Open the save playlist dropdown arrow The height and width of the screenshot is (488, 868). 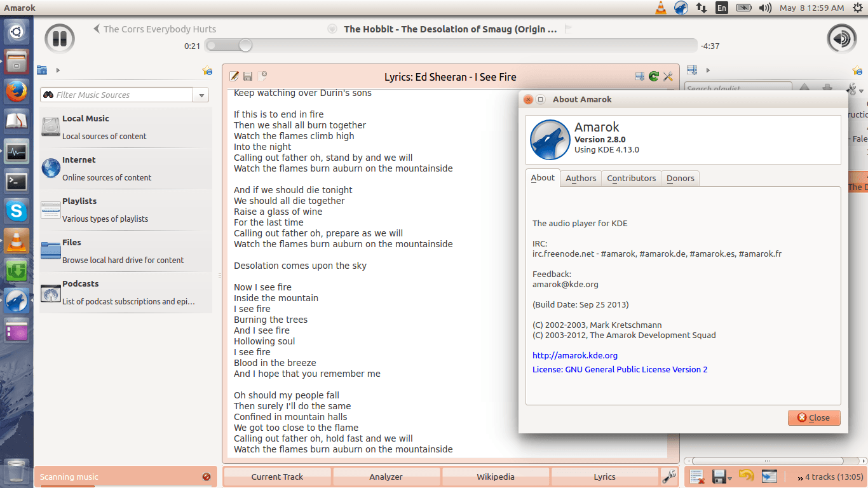pyautogui.click(x=730, y=478)
